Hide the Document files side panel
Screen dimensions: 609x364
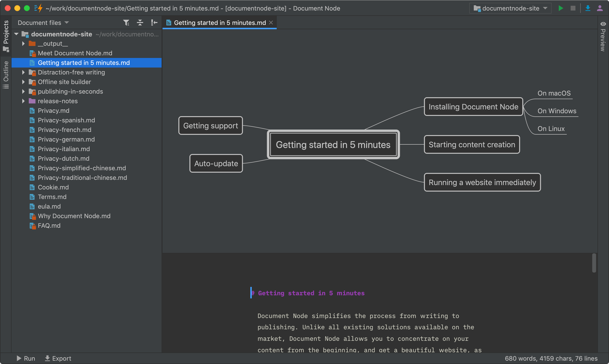point(154,23)
